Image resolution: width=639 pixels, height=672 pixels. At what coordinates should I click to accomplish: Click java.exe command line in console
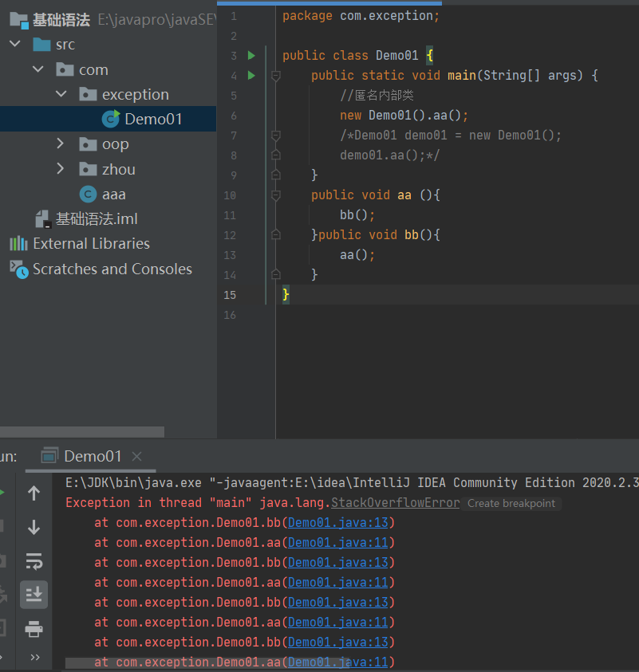(352, 482)
